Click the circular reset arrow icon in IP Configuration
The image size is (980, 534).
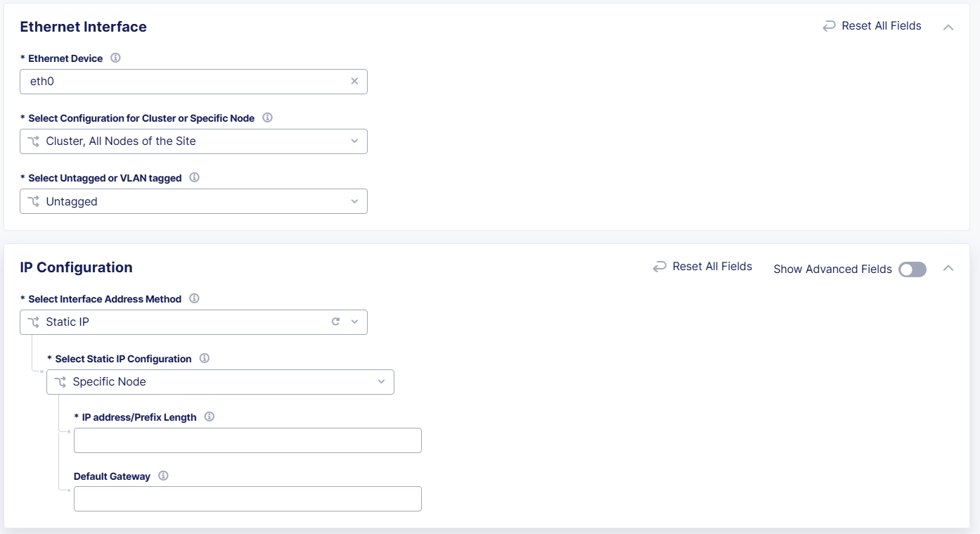click(x=659, y=266)
